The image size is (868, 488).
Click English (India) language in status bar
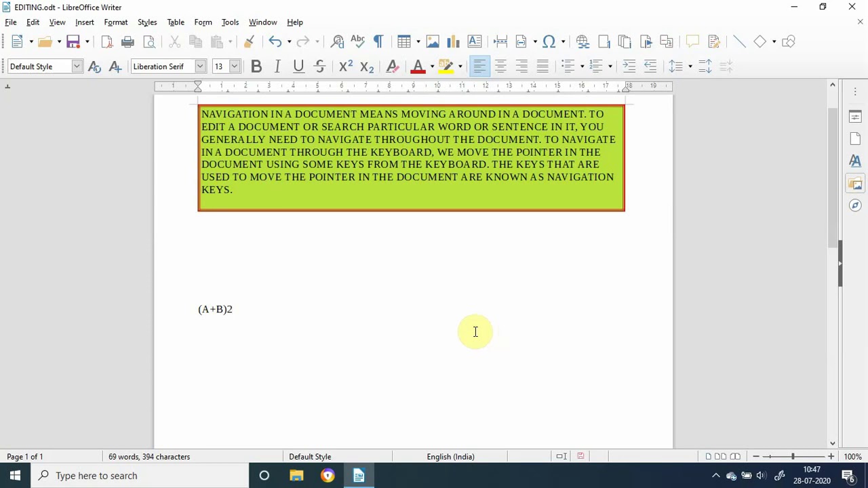click(450, 457)
